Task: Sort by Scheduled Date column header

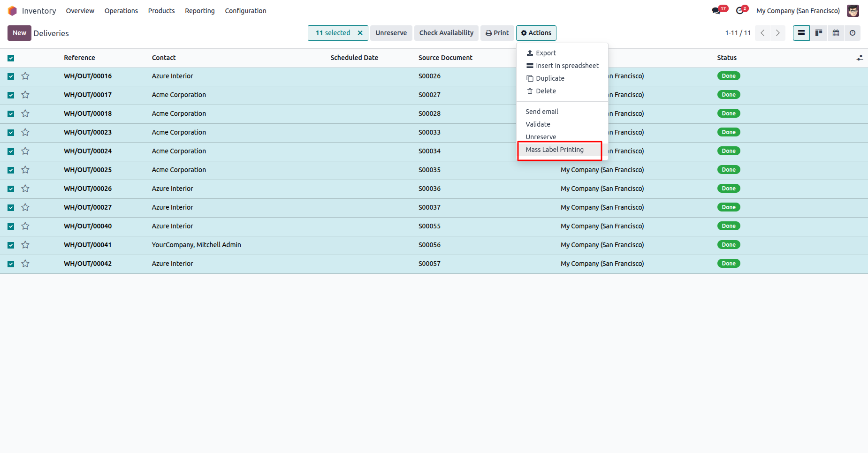Action: coord(354,58)
